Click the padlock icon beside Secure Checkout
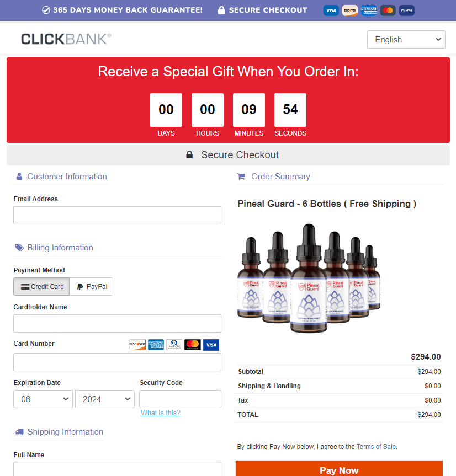This screenshot has height=476, width=456. click(x=189, y=155)
